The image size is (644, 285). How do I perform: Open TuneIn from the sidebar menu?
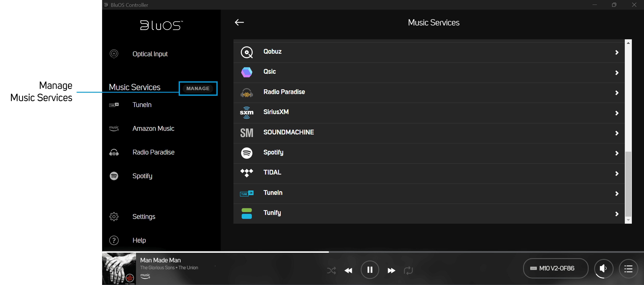[x=142, y=105]
